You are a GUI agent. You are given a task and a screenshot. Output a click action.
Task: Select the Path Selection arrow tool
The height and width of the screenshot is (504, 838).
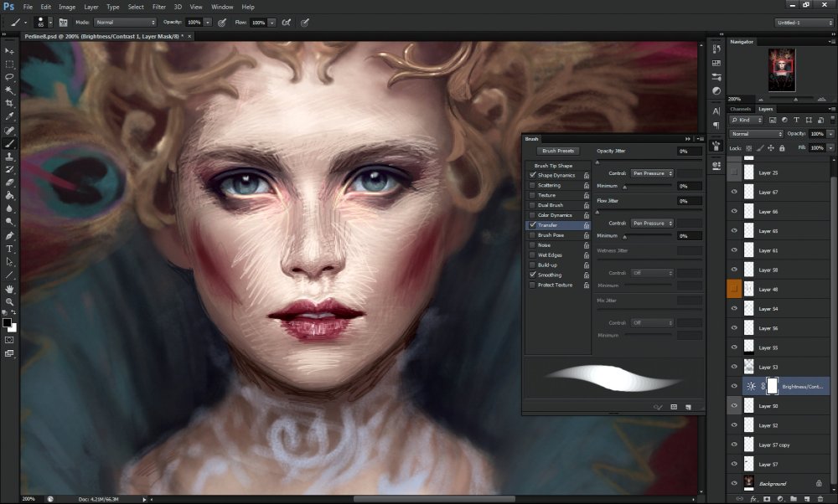(9, 262)
